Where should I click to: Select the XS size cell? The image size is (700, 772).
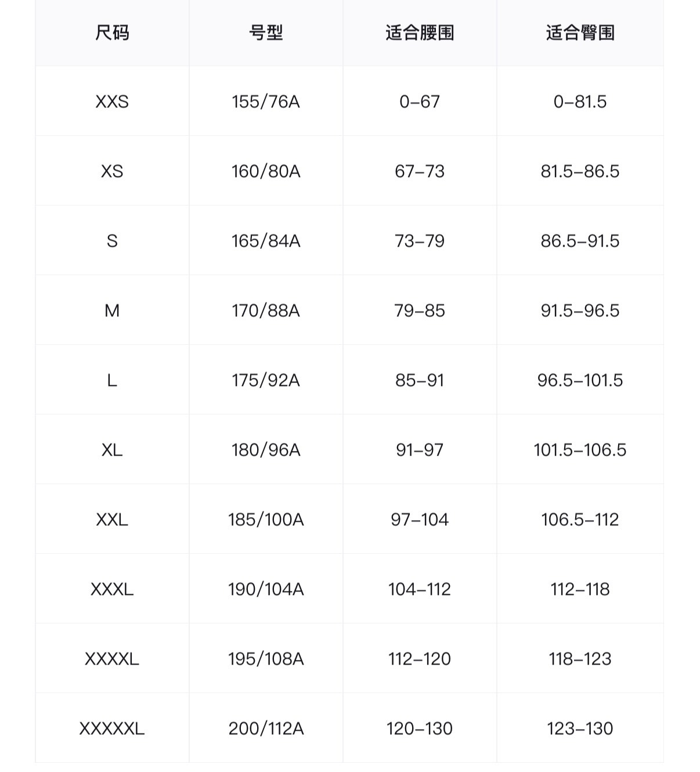coord(112,171)
